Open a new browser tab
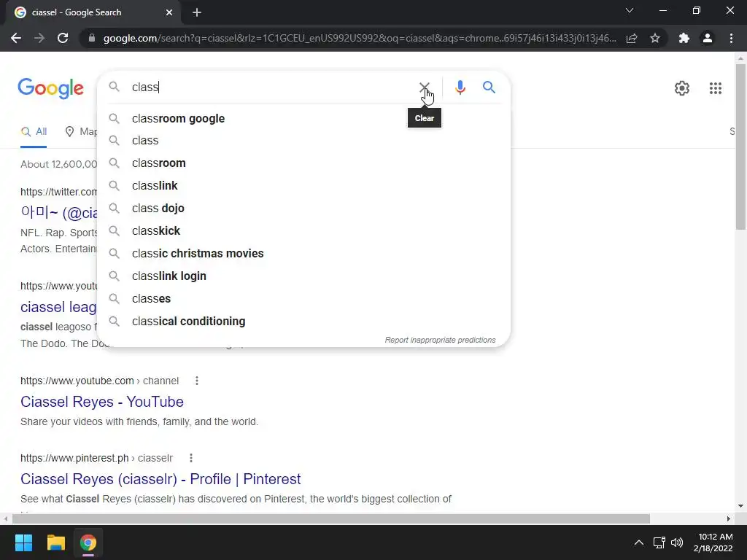 [x=197, y=12]
